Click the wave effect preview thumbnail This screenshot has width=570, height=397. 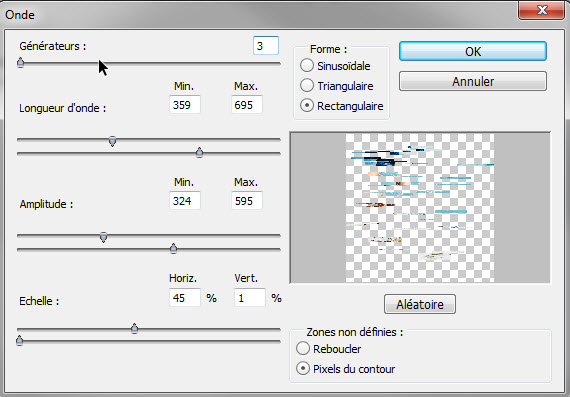click(420, 208)
